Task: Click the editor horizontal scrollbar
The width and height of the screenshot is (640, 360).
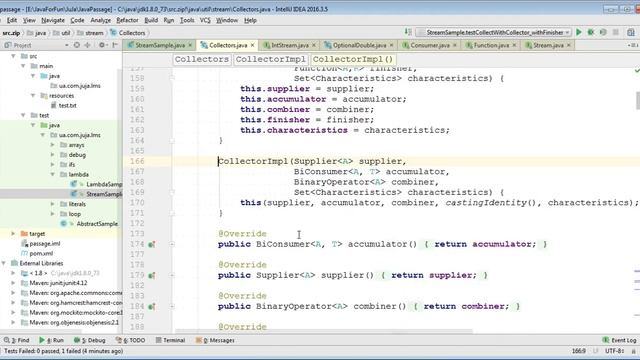Action: pyautogui.click(x=324, y=331)
